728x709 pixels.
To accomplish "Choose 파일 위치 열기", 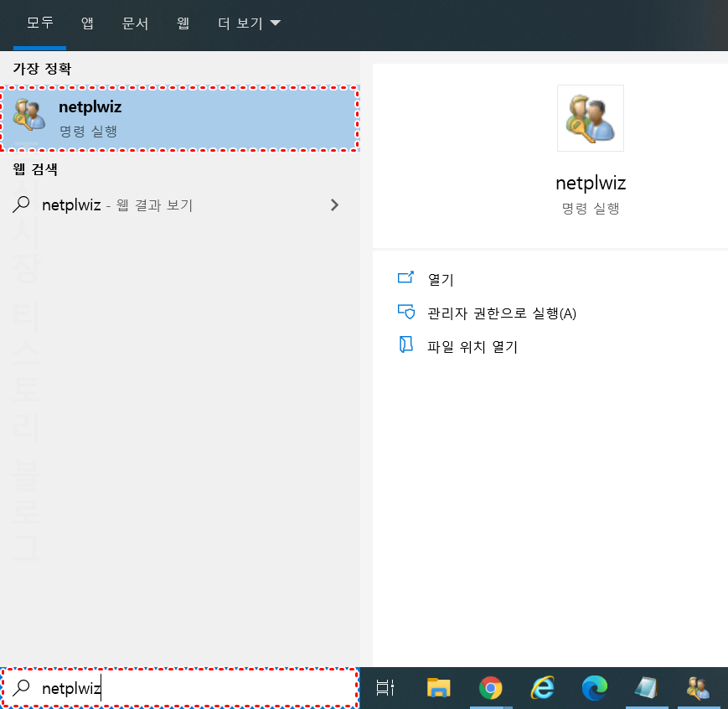I will (x=472, y=347).
